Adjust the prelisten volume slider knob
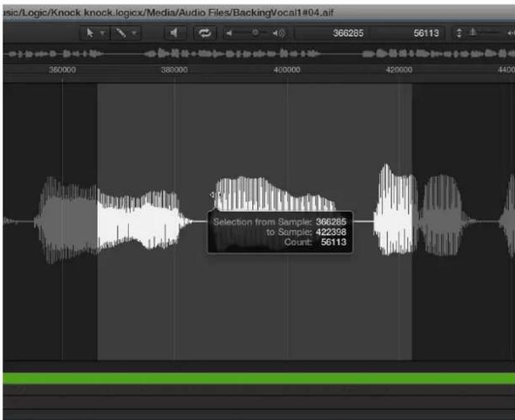Image resolution: width=515 pixels, height=420 pixels. [x=255, y=32]
